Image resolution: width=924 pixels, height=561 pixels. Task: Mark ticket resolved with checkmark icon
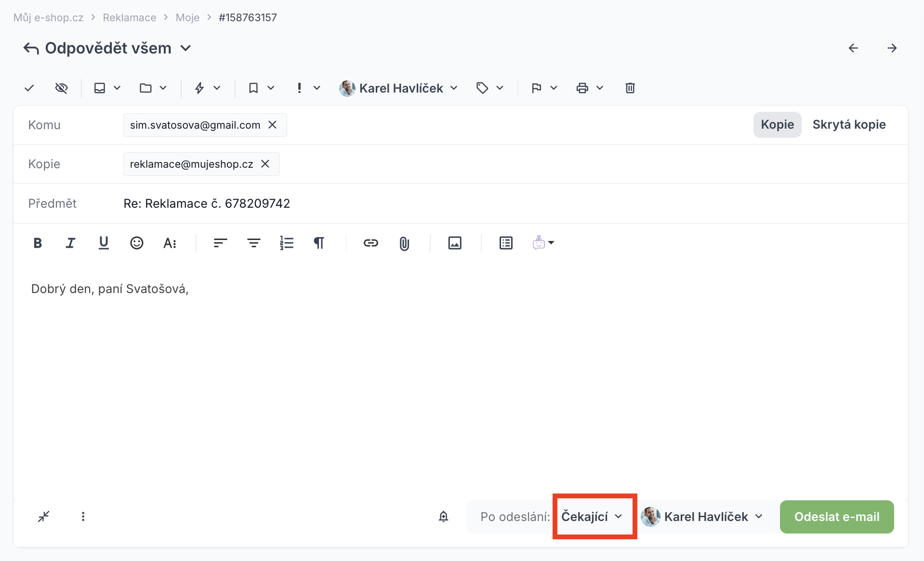click(x=29, y=88)
